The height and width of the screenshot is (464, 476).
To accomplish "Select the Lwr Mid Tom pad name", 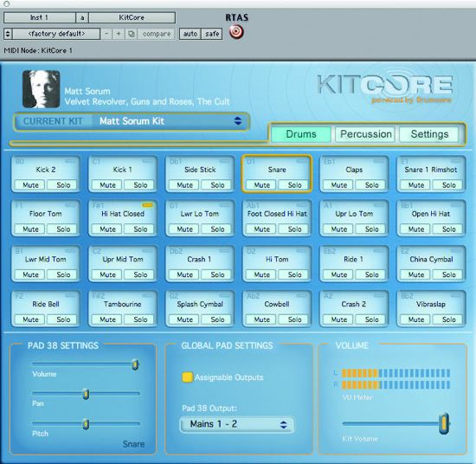I will click(46, 260).
